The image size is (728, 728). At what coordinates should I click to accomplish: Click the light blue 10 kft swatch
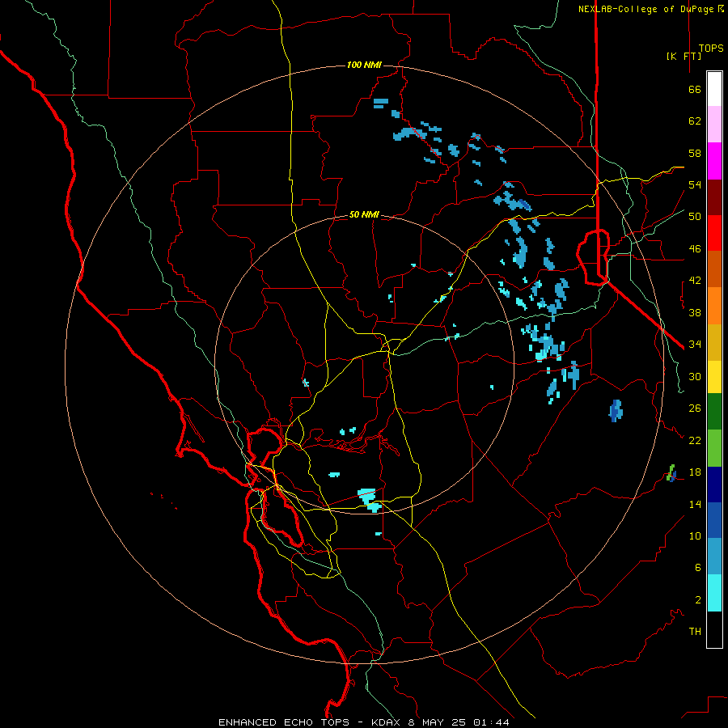pos(714,557)
